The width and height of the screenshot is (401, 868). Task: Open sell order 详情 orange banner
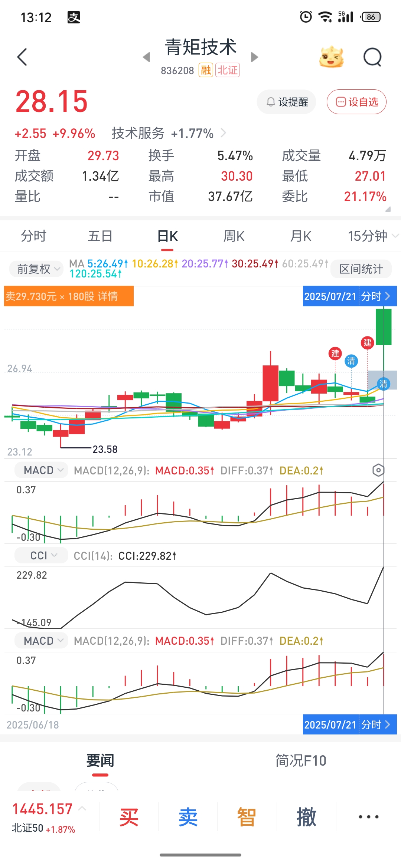tap(69, 296)
